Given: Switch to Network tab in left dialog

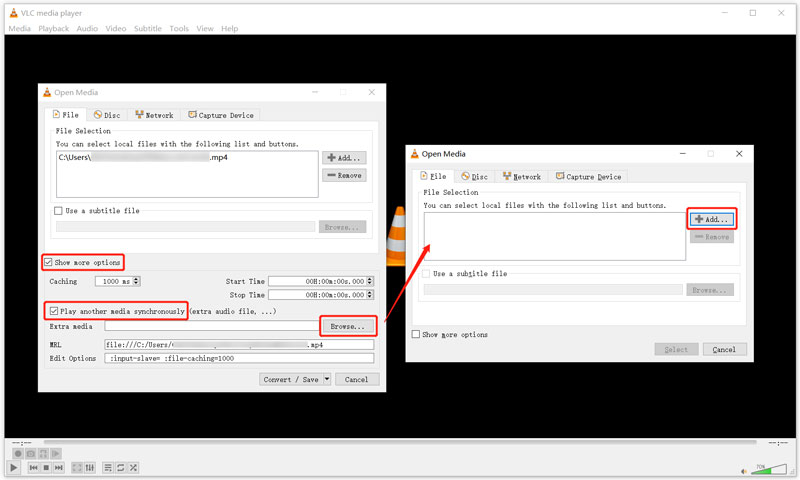Looking at the screenshot, I should point(154,115).
